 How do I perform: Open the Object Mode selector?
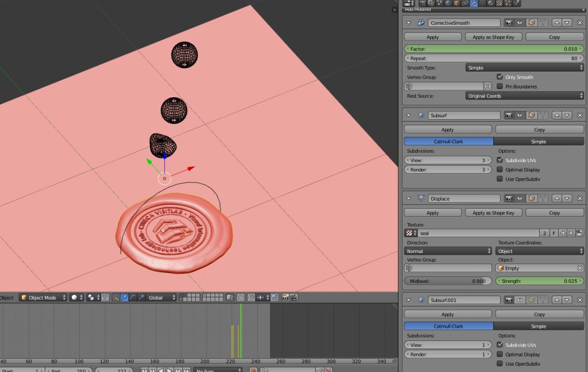(x=43, y=298)
